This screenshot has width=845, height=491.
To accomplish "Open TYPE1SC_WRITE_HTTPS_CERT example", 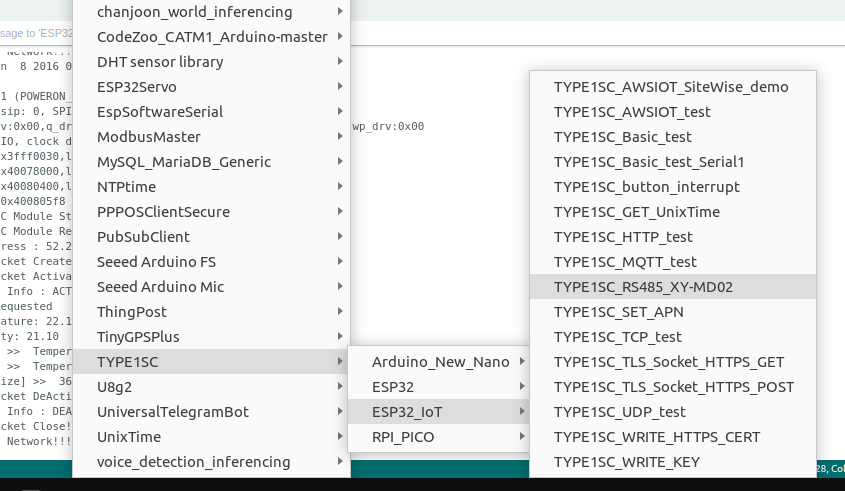I will (673, 437).
